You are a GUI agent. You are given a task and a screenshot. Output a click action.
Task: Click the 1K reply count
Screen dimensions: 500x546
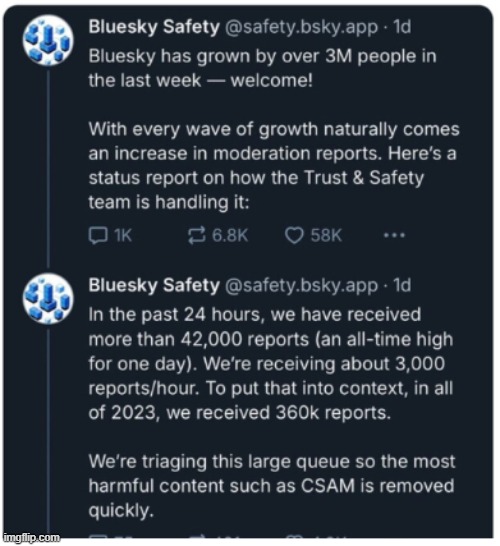point(123,235)
